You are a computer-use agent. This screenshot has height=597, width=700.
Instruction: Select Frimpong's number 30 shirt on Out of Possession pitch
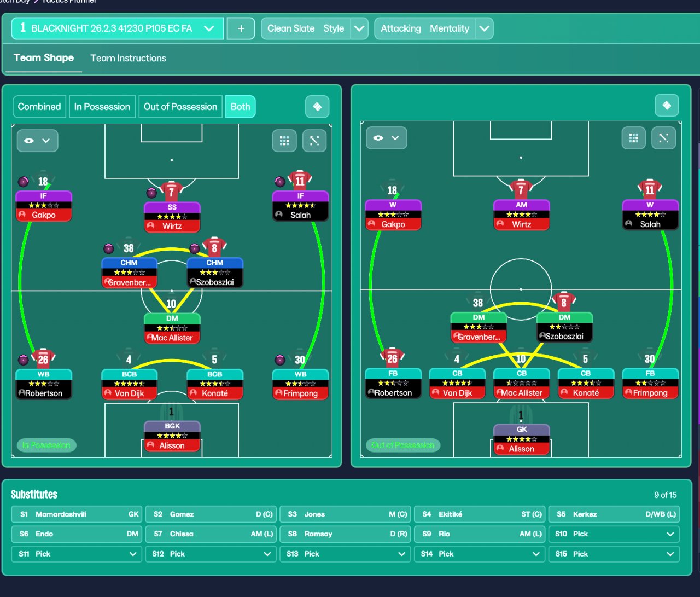(x=650, y=358)
